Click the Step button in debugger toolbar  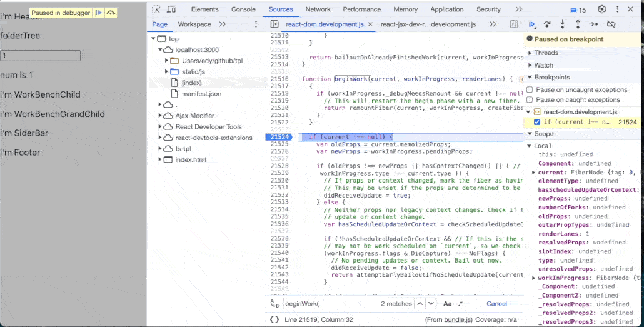(593, 24)
